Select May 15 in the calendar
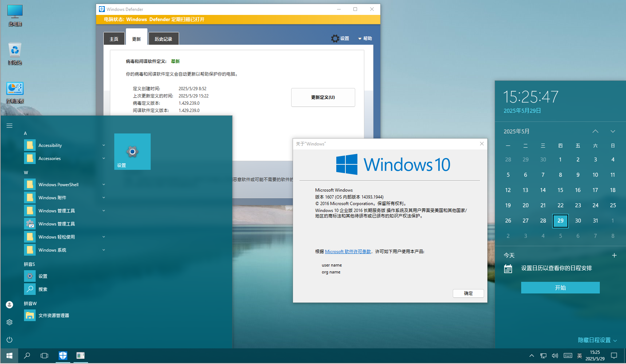The image size is (626, 364). click(560, 190)
